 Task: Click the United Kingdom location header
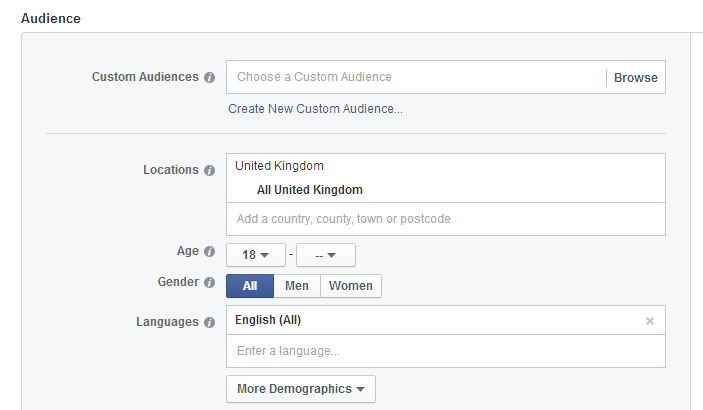(x=279, y=166)
